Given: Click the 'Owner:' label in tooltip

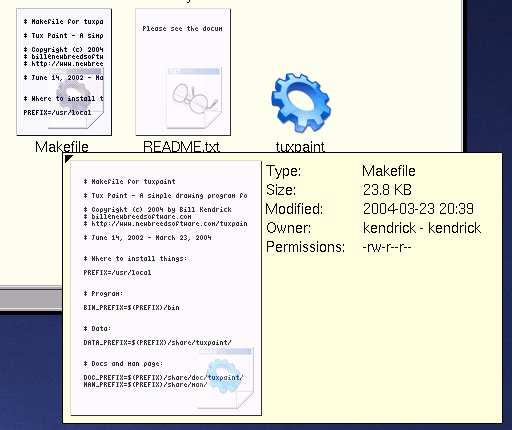Looking at the screenshot, I should [288, 228].
